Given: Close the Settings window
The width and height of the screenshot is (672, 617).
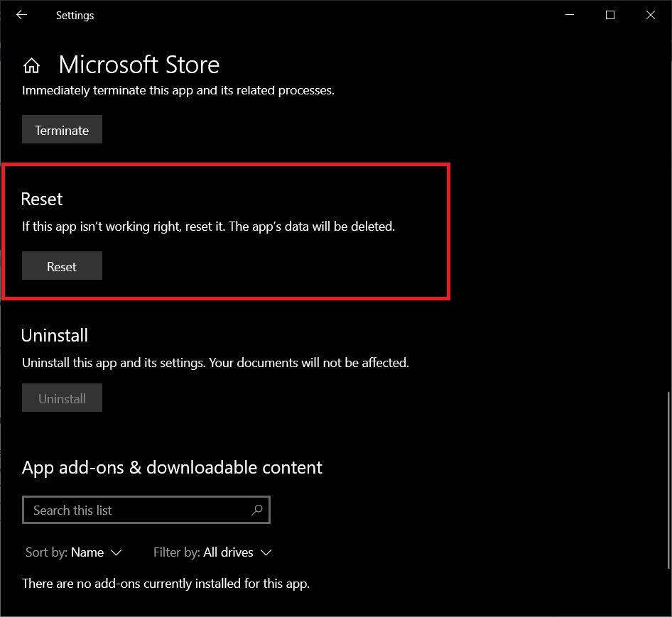Looking at the screenshot, I should point(651,15).
